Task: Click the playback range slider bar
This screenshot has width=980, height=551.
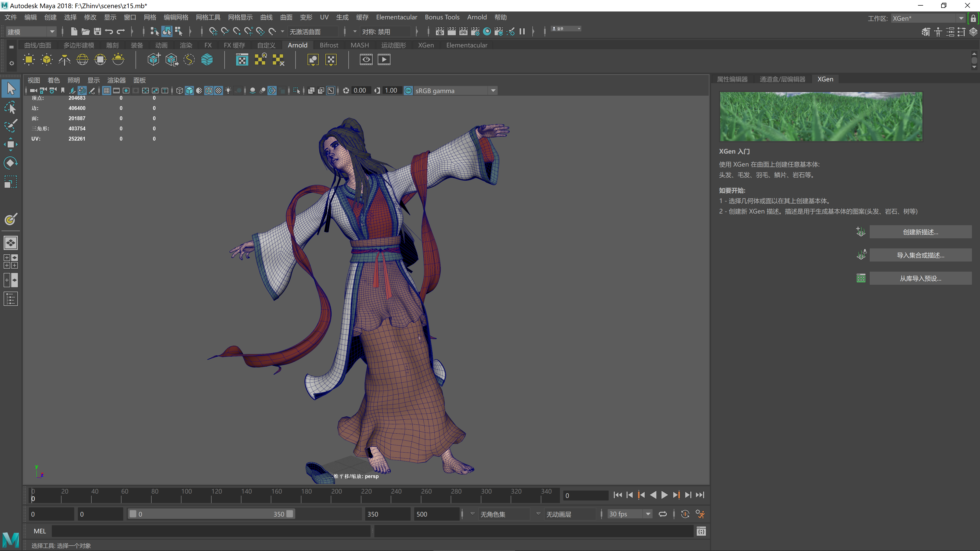Action: pyautogui.click(x=211, y=514)
